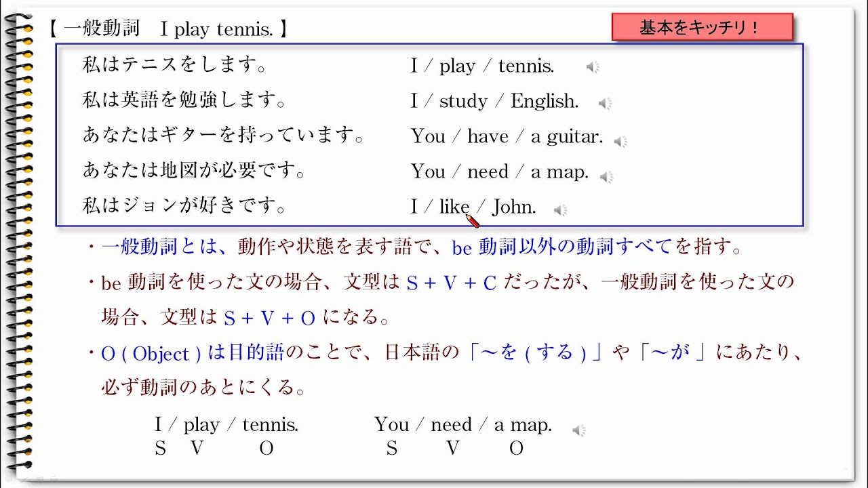Click the sentence あなたはギターを持っています。

click(224, 136)
